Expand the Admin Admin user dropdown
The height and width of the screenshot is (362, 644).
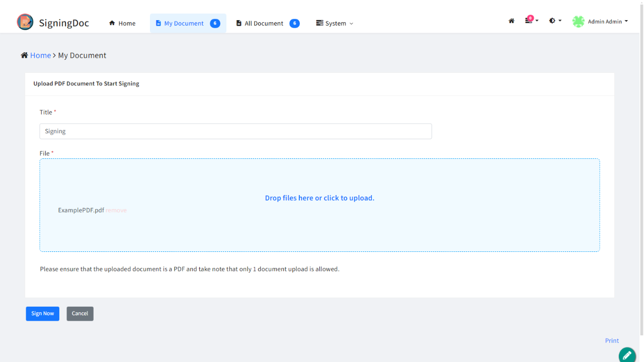click(608, 22)
